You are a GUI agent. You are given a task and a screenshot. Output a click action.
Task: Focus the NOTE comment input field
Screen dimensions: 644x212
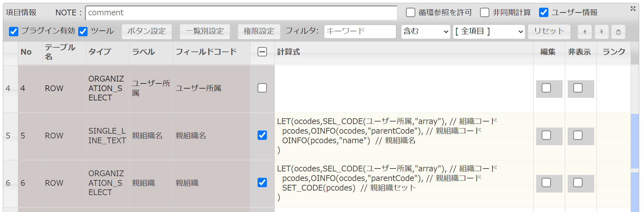click(241, 13)
